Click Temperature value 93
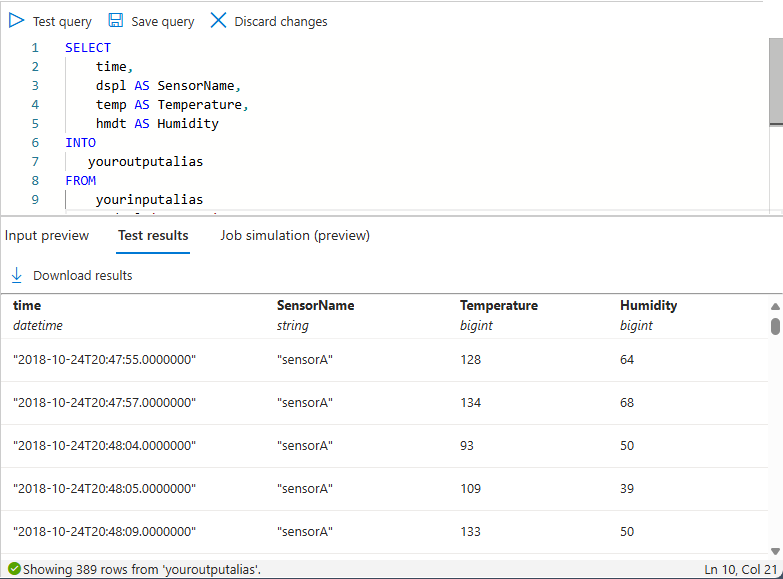 467,446
